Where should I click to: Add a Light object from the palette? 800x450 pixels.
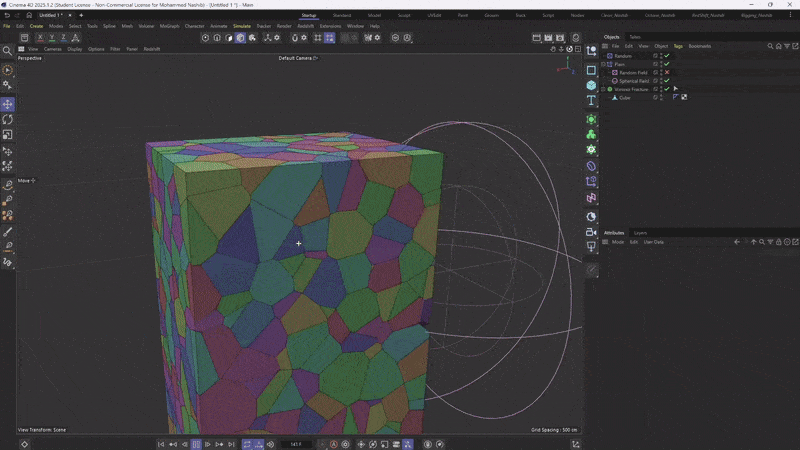(x=591, y=247)
